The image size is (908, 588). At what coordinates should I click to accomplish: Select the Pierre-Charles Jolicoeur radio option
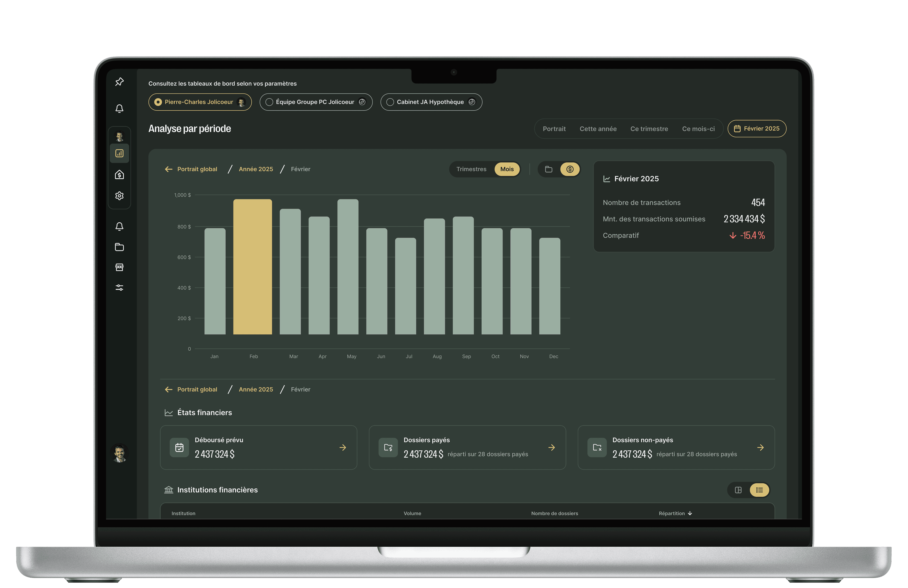click(158, 102)
